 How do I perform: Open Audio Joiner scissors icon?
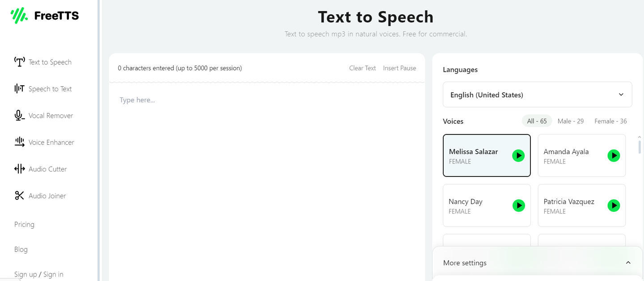(19, 196)
